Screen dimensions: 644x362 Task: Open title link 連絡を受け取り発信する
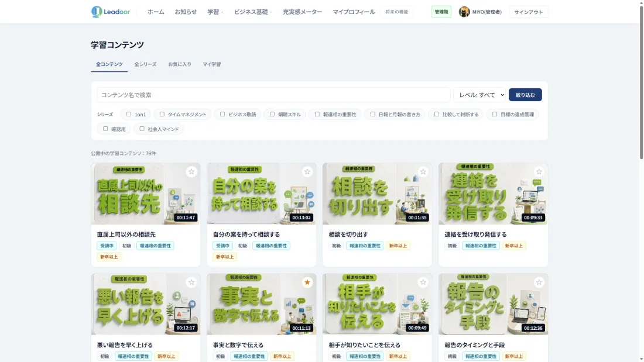point(475,235)
